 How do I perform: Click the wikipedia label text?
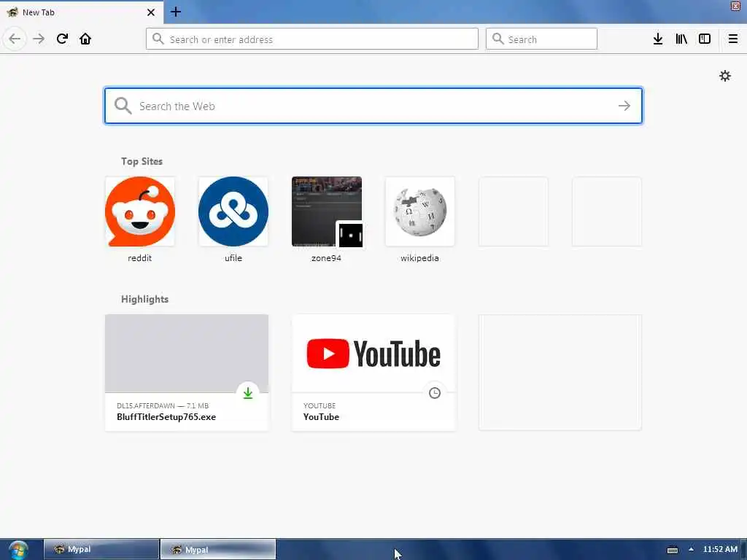point(419,258)
